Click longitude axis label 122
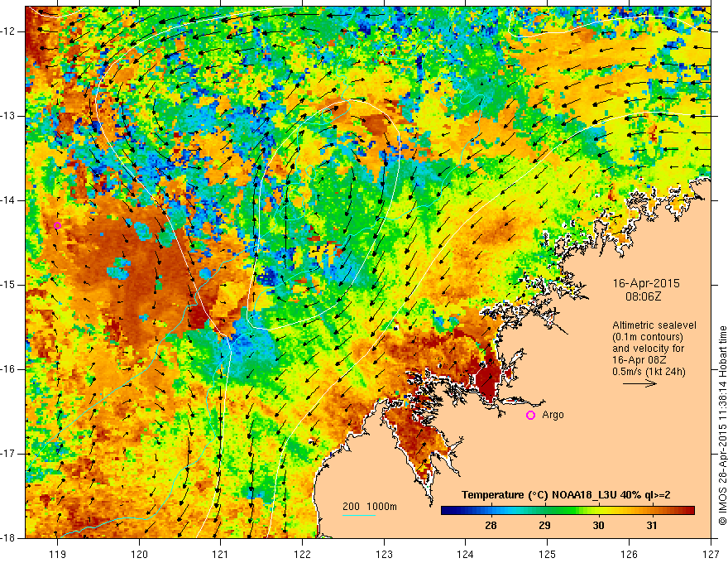 pos(302,554)
